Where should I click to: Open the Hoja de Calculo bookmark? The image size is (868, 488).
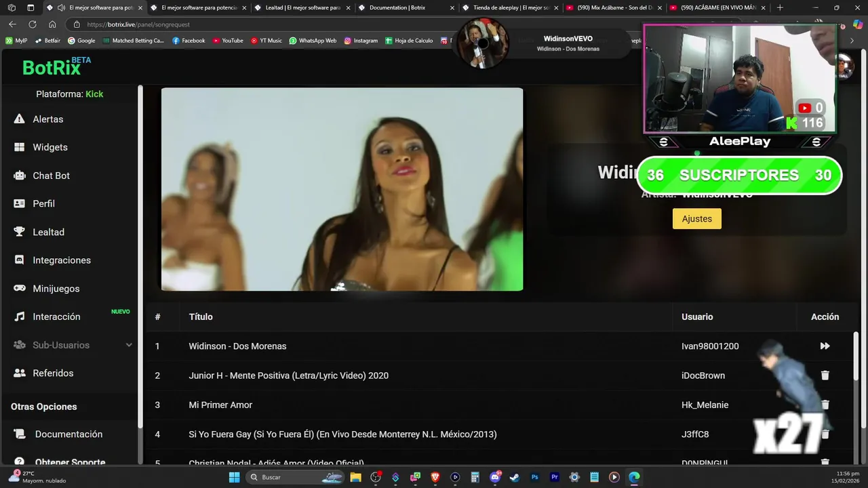pos(409,41)
